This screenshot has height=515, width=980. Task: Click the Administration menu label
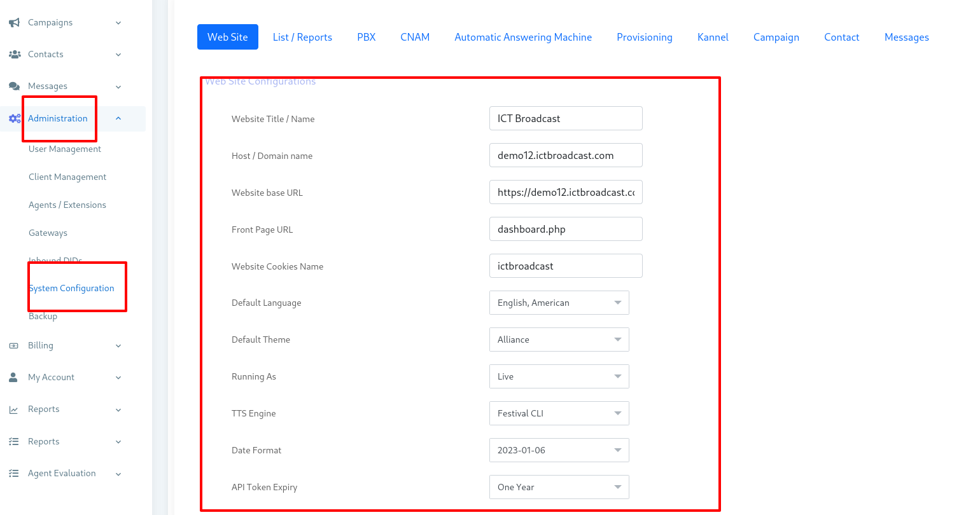tap(58, 118)
